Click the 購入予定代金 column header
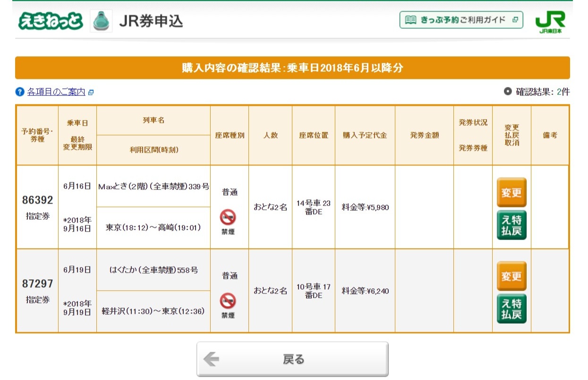Screen dimensions: 588x380 365,135
